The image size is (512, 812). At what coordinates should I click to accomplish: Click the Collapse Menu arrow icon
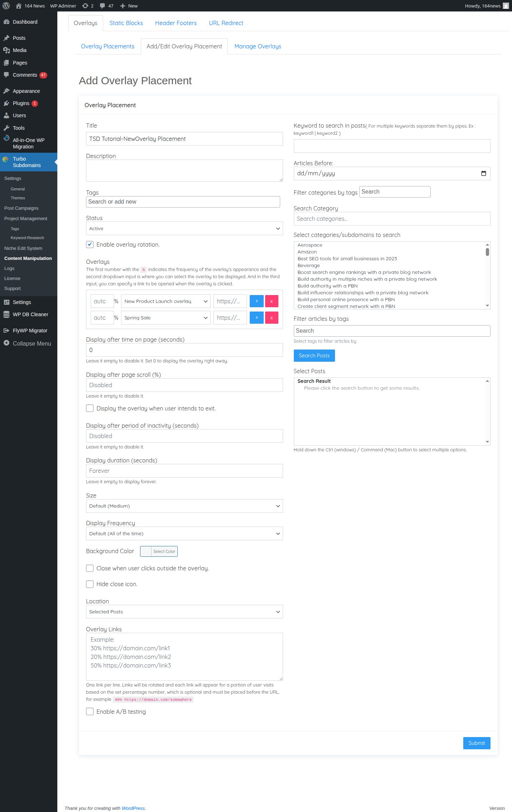tap(6, 343)
